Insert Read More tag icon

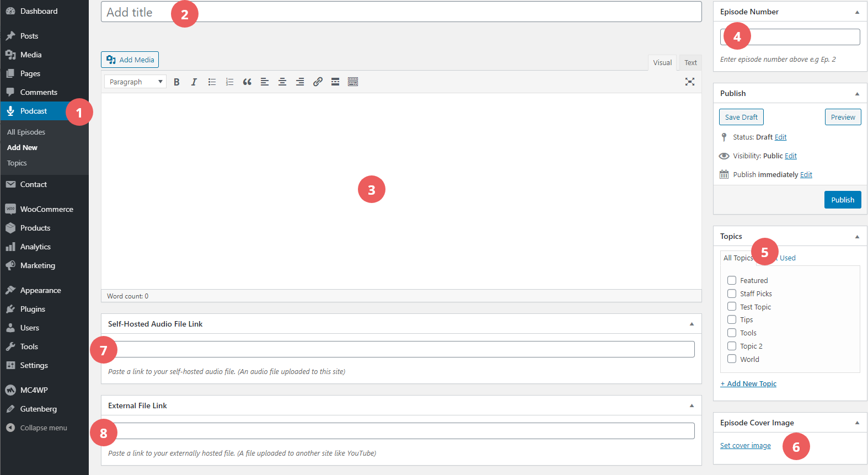[335, 82]
